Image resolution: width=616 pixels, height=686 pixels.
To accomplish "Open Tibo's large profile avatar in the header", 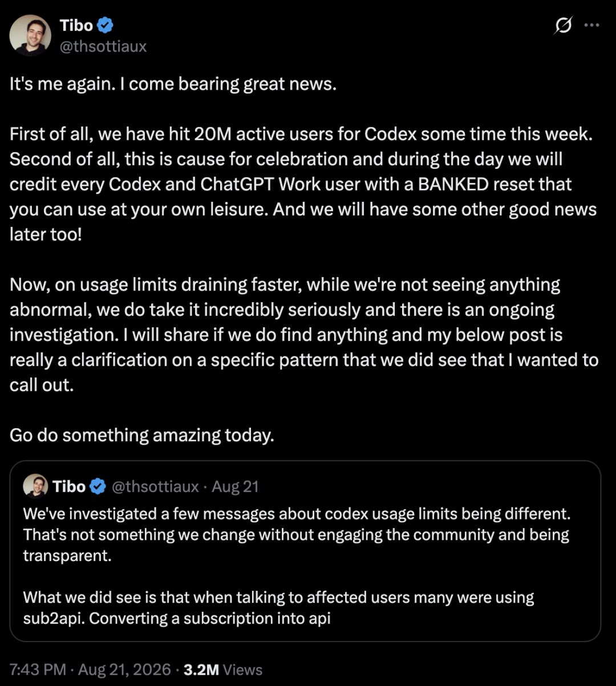I will point(30,35).
